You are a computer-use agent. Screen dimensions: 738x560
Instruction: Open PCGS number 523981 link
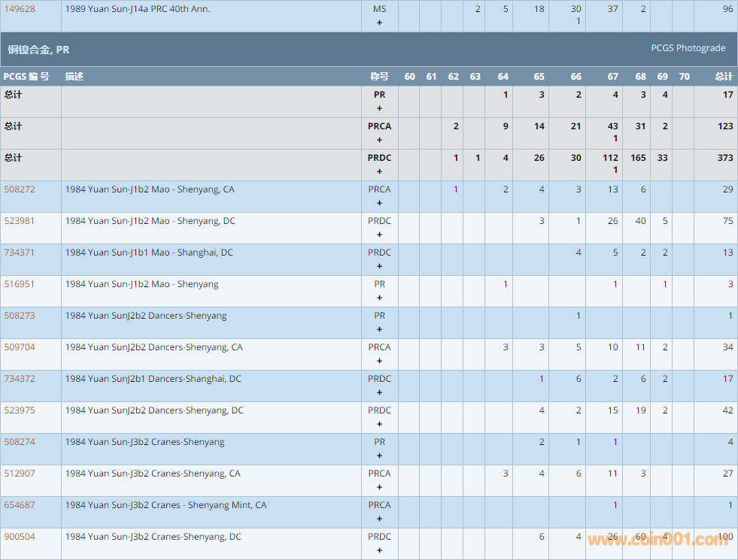pyautogui.click(x=20, y=221)
